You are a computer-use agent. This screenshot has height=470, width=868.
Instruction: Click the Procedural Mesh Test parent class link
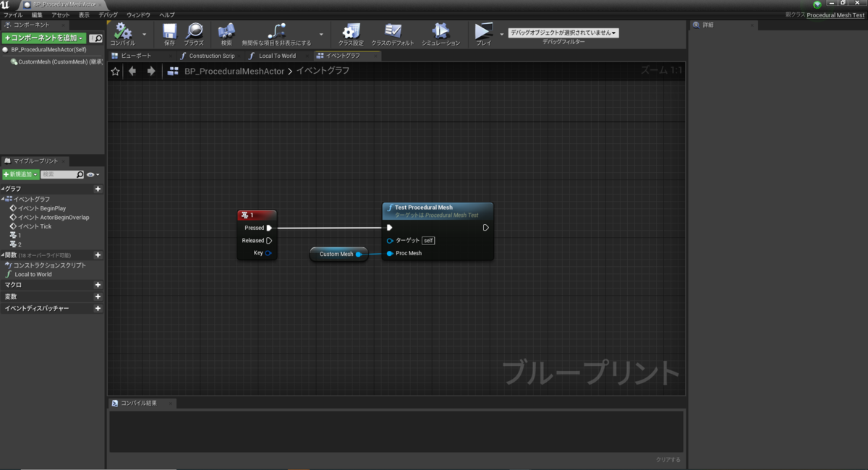pyautogui.click(x=835, y=15)
